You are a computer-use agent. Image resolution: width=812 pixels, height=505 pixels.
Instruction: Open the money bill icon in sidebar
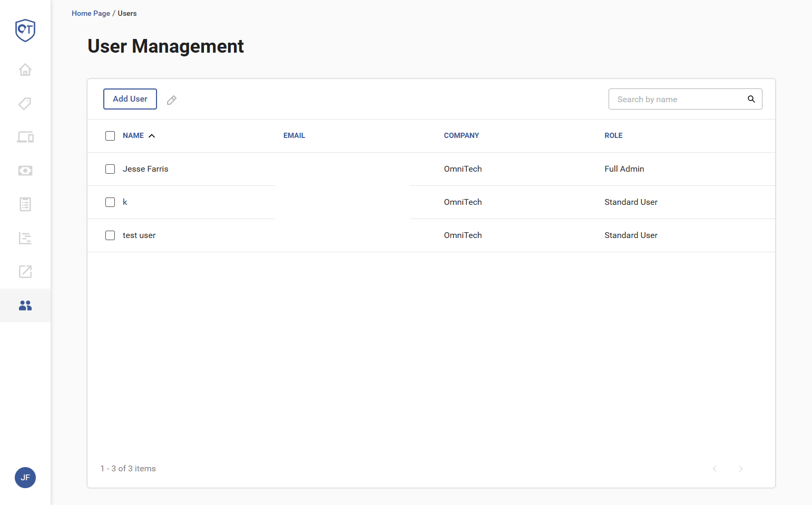click(25, 171)
